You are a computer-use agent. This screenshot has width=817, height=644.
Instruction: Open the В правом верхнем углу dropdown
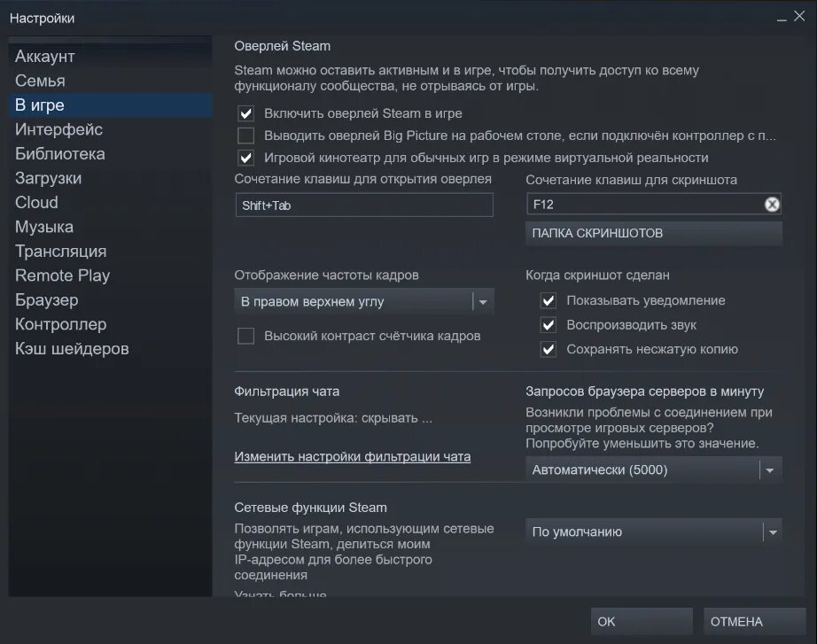363,302
